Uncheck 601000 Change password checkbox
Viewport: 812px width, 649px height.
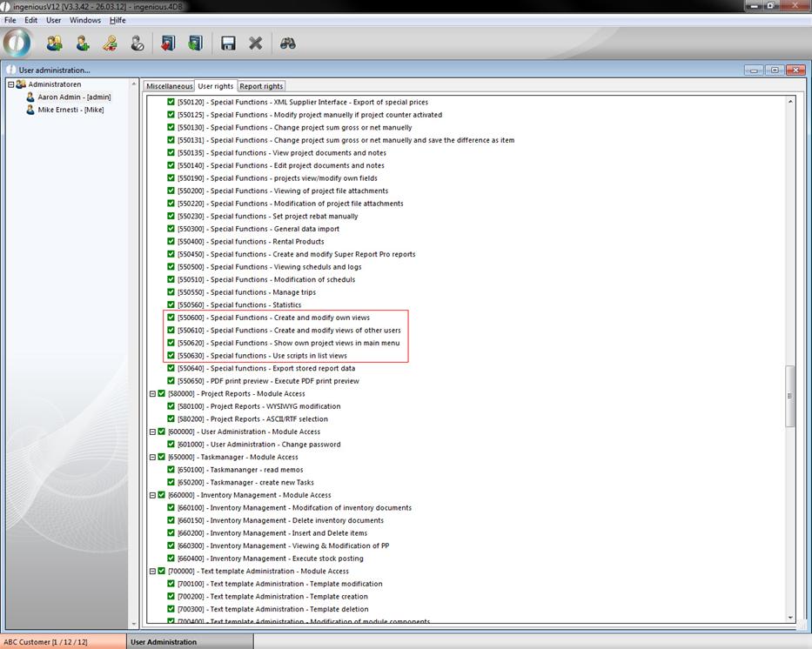pyautogui.click(x=171, y=445)
